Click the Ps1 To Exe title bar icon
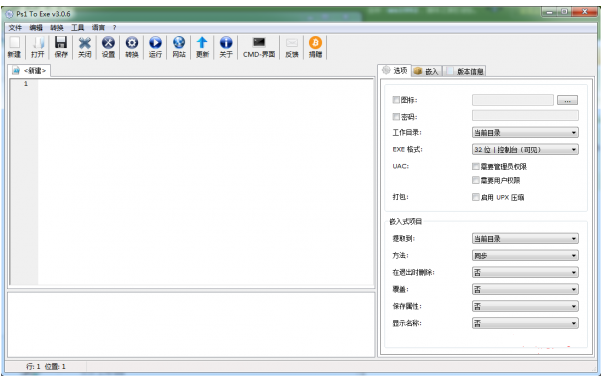Viewport: 604px width, 378px height. (10, 14)
